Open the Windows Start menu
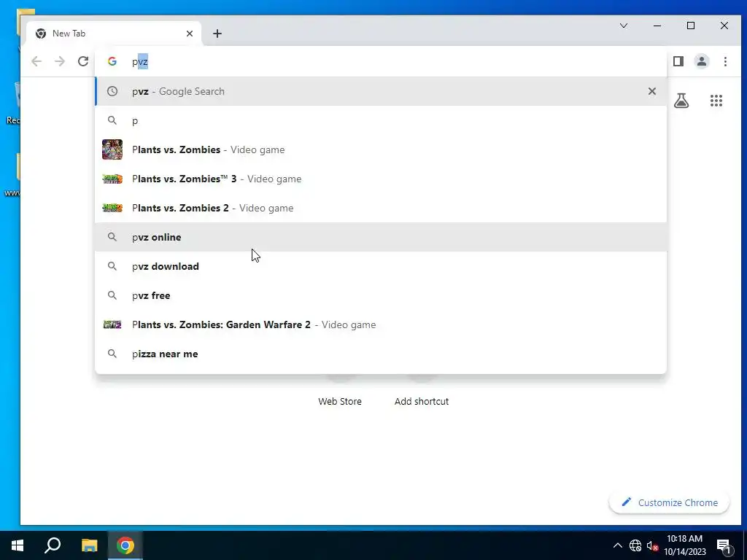This screenshot has width=747, height=560. 18,545
